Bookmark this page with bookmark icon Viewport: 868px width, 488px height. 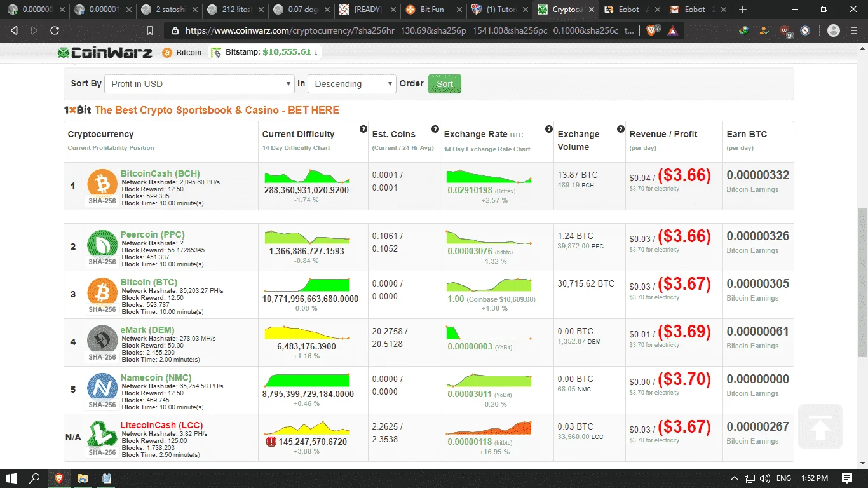point(150,30)
